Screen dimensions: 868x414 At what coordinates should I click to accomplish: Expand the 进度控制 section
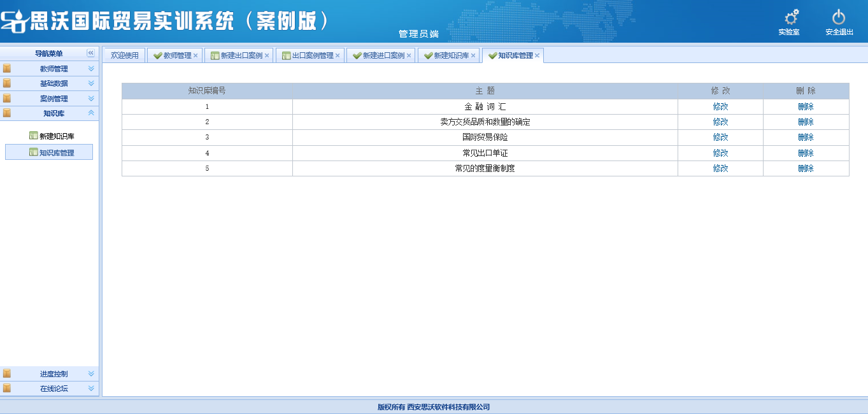click(x=91, y=374)
